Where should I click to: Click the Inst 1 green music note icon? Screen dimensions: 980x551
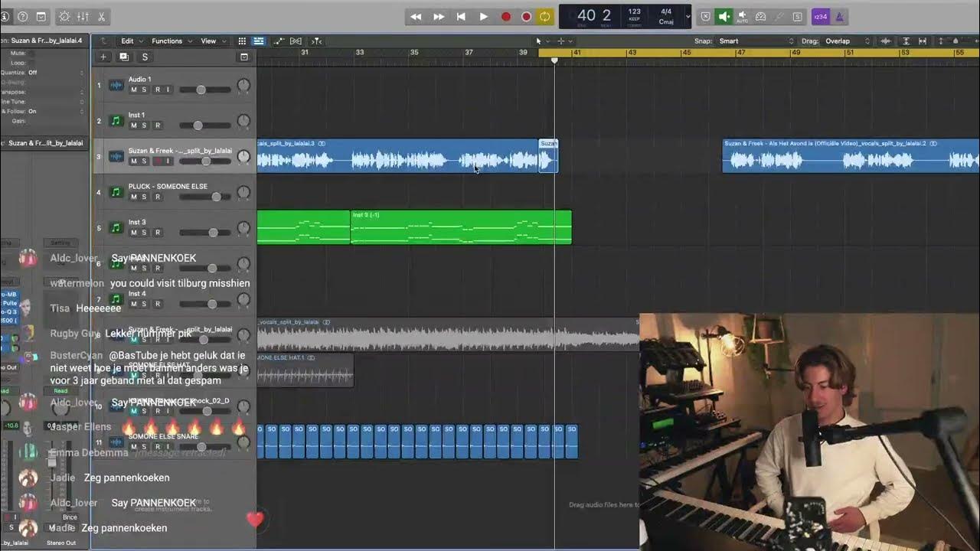click(116, 121)
